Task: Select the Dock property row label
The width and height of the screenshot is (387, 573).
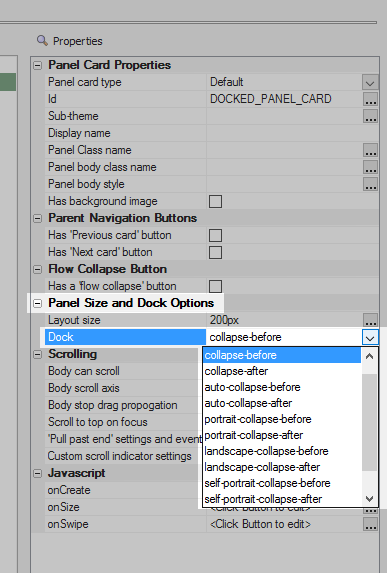Action: click(x=125, y=337)
